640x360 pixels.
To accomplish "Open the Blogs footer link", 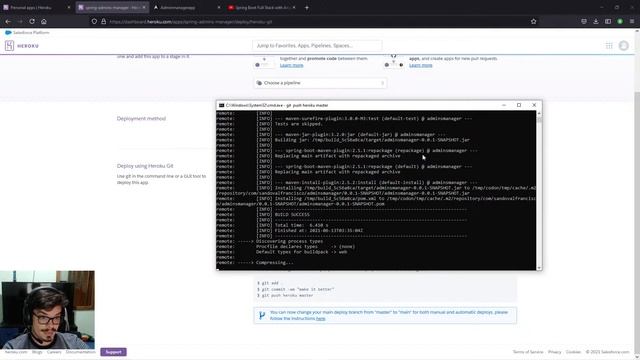I will [37, 352].
